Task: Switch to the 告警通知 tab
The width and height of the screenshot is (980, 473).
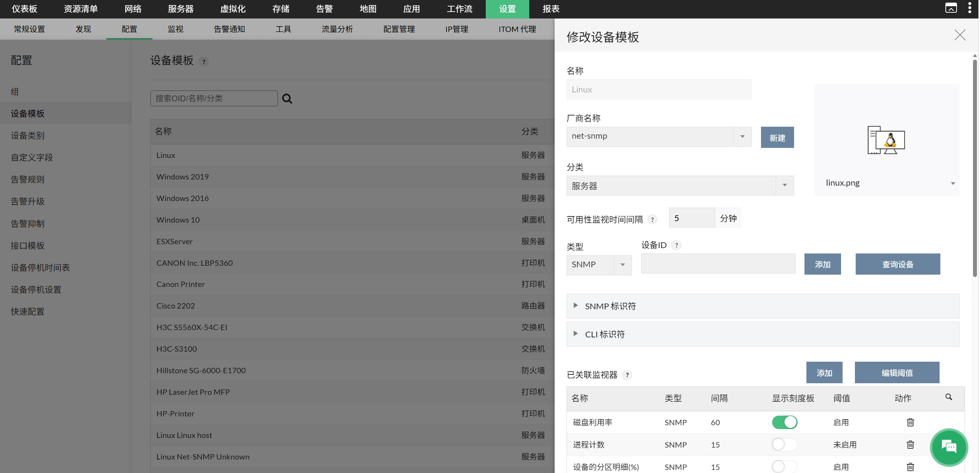Action: (x=229, y=29)
